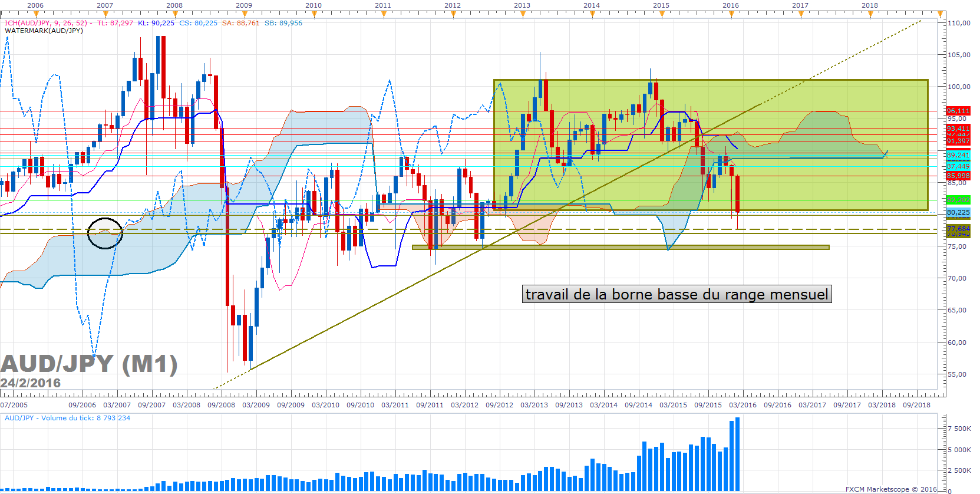Click the KL: 90,225 Kijun value label

tap(156, 23)
